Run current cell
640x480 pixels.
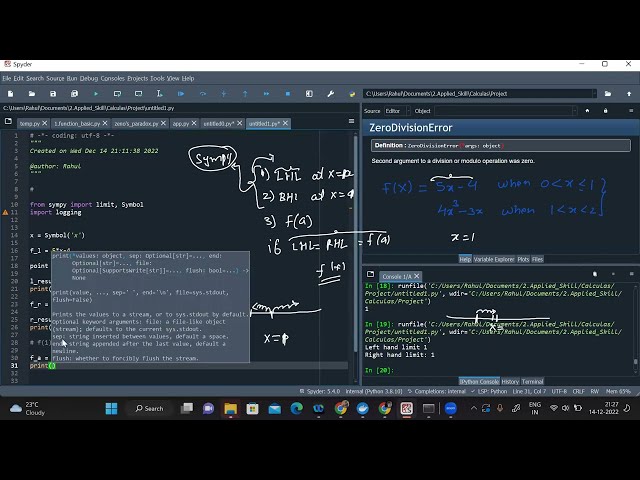click(117, 94)
